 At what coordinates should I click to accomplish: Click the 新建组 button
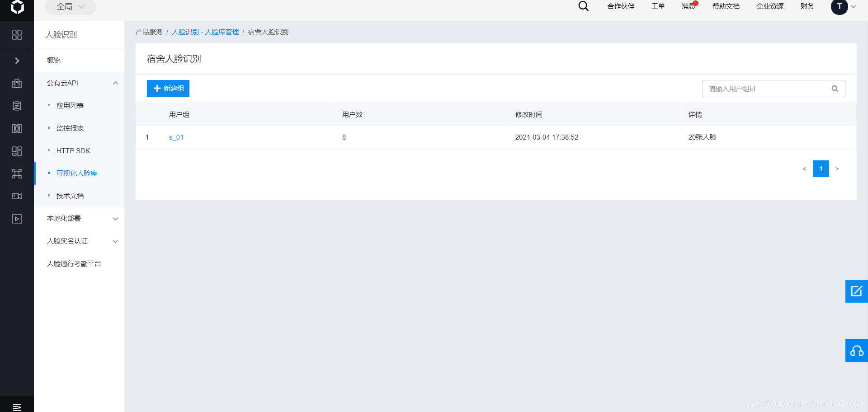click(x=168, y=89)
